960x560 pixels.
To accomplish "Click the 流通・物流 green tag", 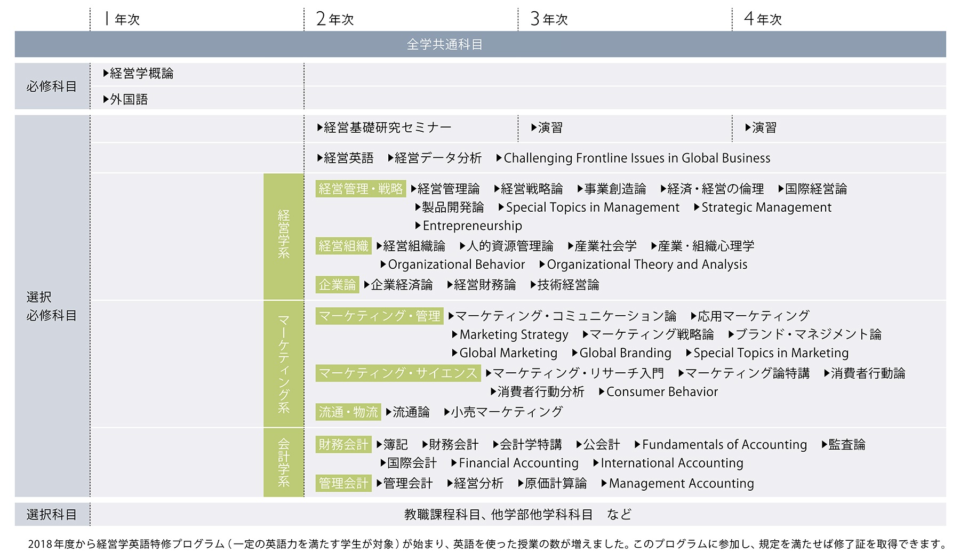I will pyautogui.click(x=348, y=412).
